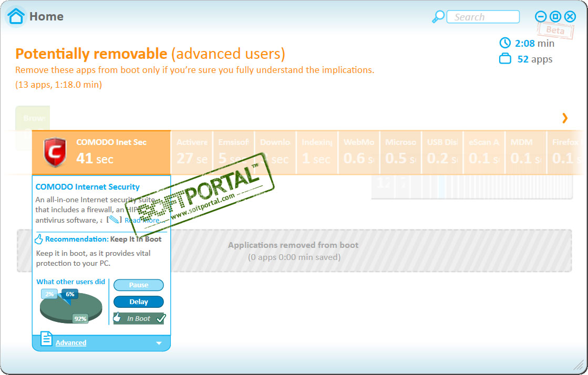The width and height of the screenshot is (588, 375).
Task: Select the eScan A 0.1 sec tile
Action: point(484,152)
